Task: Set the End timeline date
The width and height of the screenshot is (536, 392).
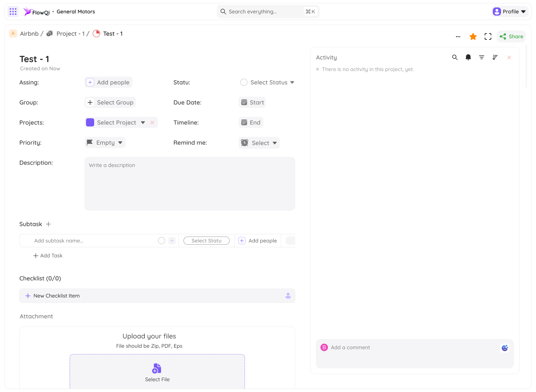Action: pyautogui.click(x=251, y=122)
